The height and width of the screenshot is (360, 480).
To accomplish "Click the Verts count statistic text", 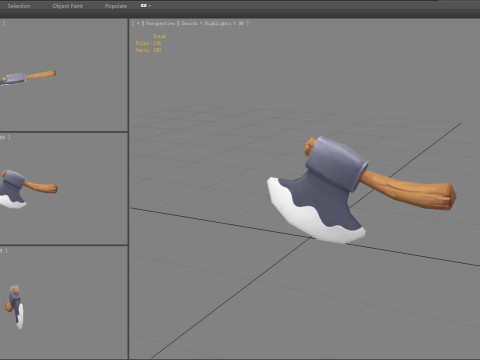I will click(x=148, y=50).
